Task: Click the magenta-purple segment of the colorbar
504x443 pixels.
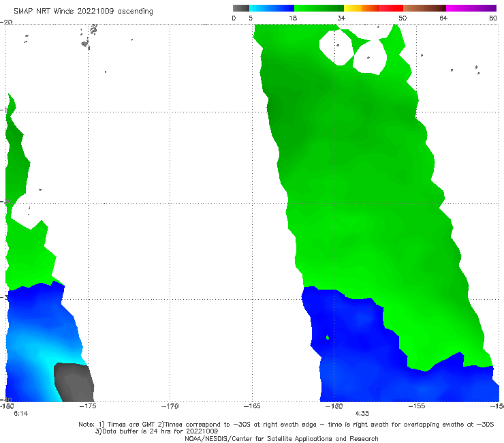Action: 471,8
